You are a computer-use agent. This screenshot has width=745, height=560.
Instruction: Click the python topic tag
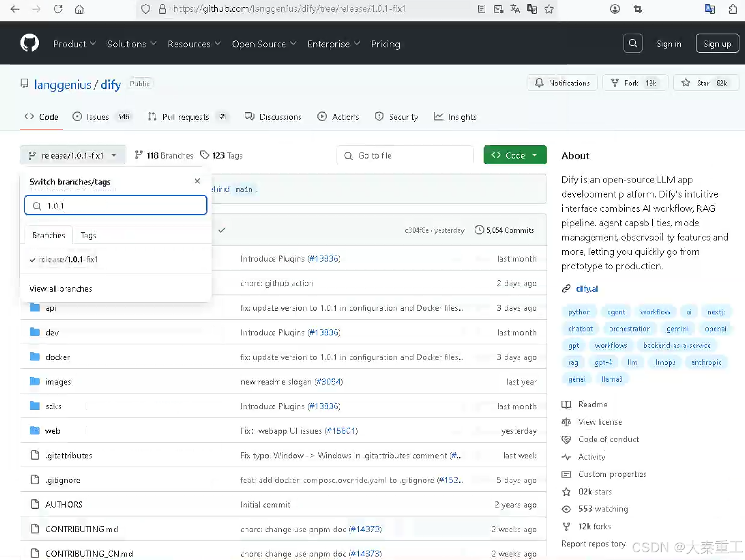579,312
